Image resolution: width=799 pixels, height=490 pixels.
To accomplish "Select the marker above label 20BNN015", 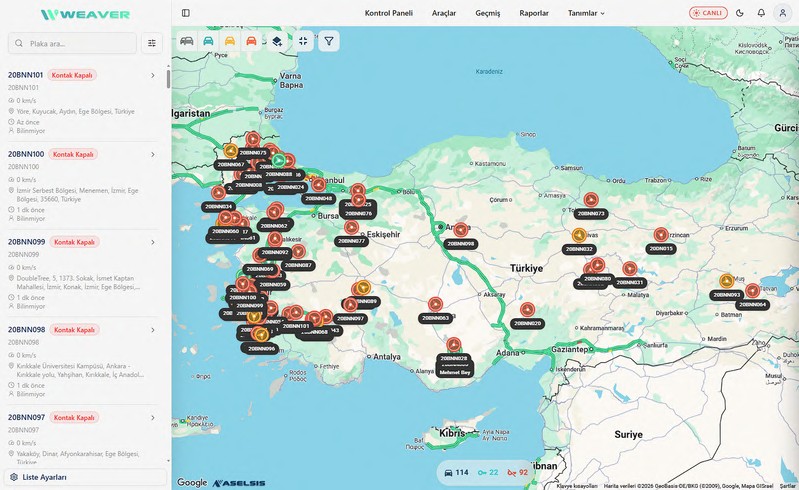I will click(x=661, y=235).
